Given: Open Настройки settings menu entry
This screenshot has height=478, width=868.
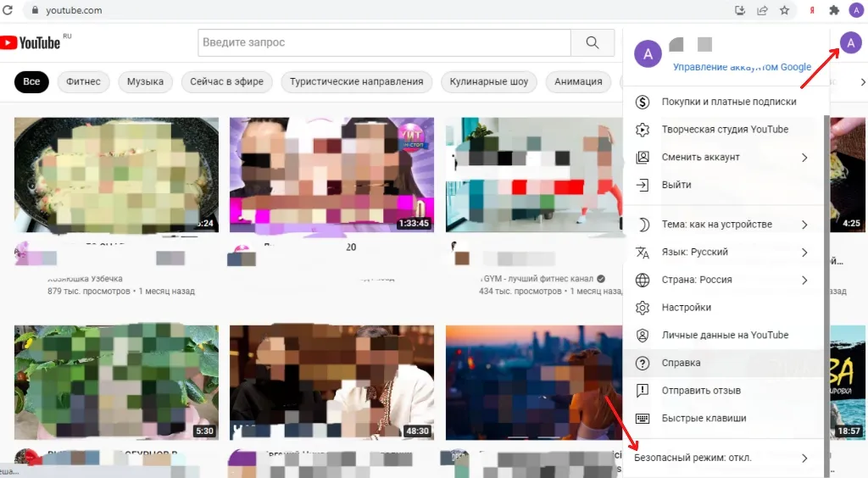Looking at the screenshot, I should point(686,308).
